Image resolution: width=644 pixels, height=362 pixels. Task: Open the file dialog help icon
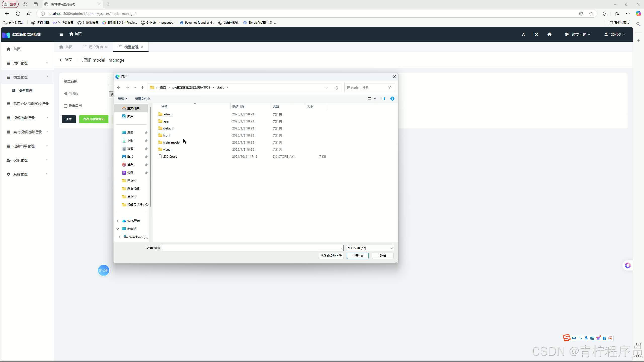392,99
